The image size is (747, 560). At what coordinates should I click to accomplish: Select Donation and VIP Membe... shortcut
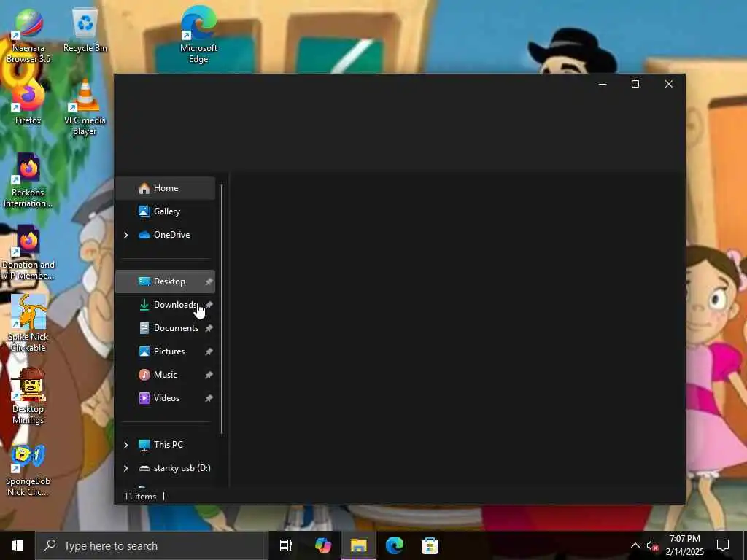(28, 253)
